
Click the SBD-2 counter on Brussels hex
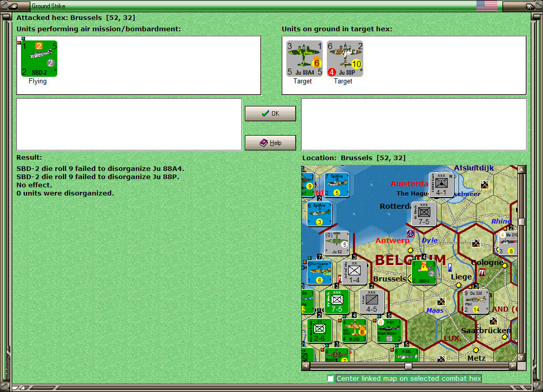point(424,272)
